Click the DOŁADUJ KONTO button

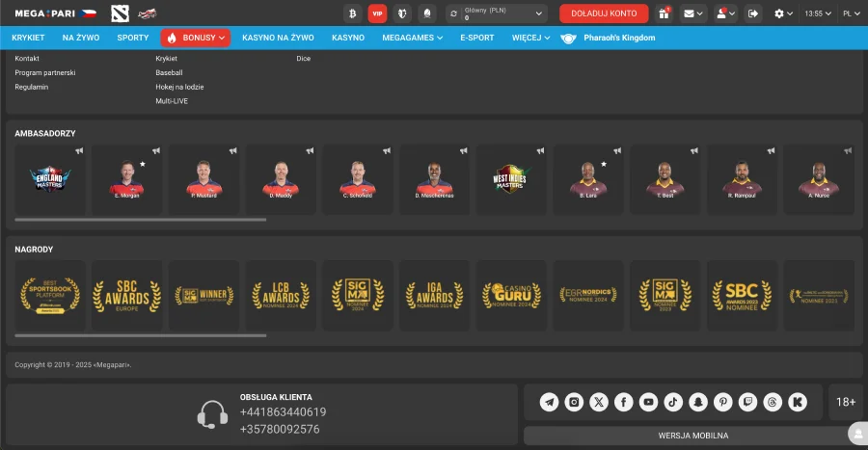pyautogui.click(x=604, y=13)
